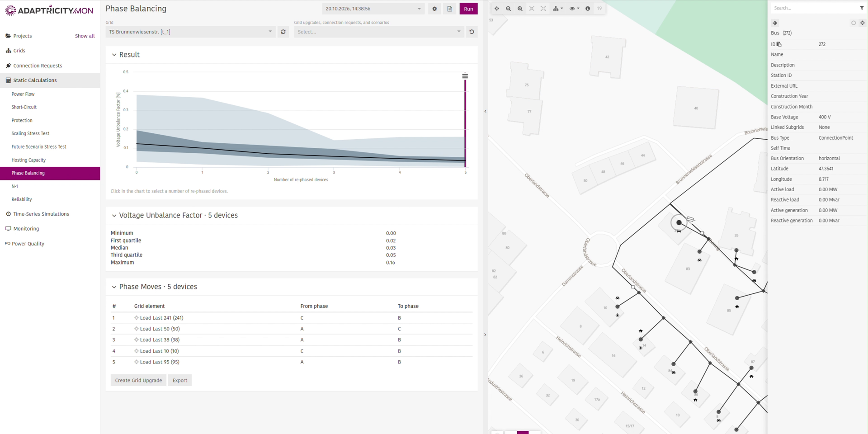Click Create Grid Upgrade

138,380
